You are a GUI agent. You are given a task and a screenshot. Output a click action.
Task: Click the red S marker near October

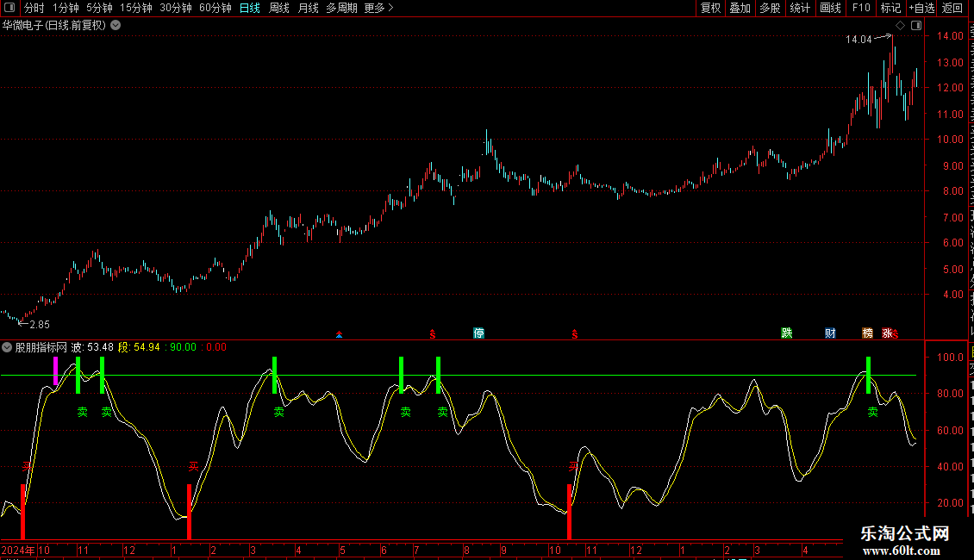coord(575,334)
